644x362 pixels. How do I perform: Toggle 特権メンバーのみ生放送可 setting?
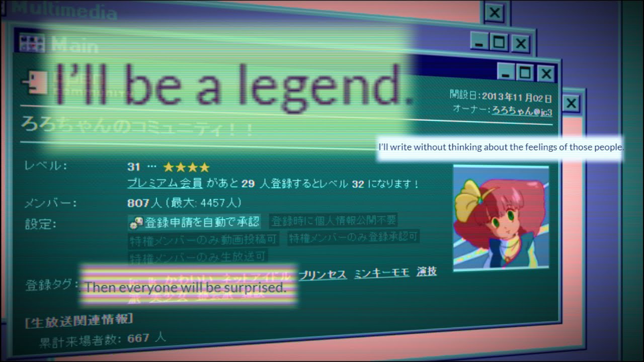tap(198, 257)
